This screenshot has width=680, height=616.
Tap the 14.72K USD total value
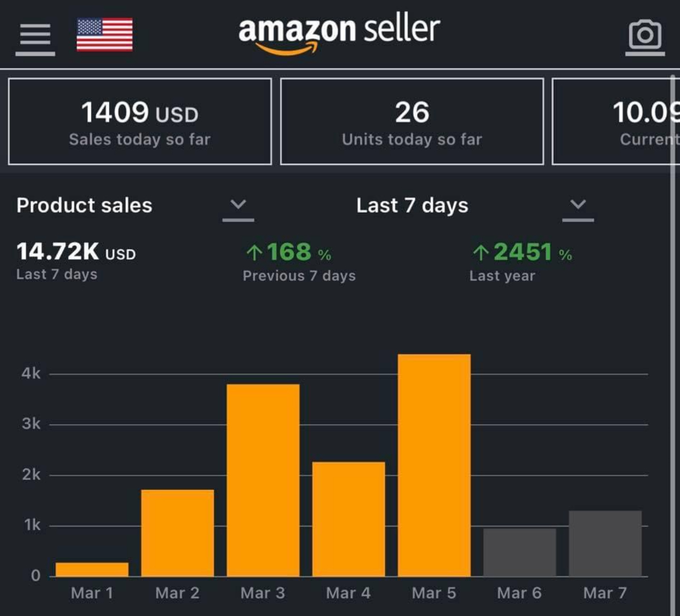click(x=76, y=252)
